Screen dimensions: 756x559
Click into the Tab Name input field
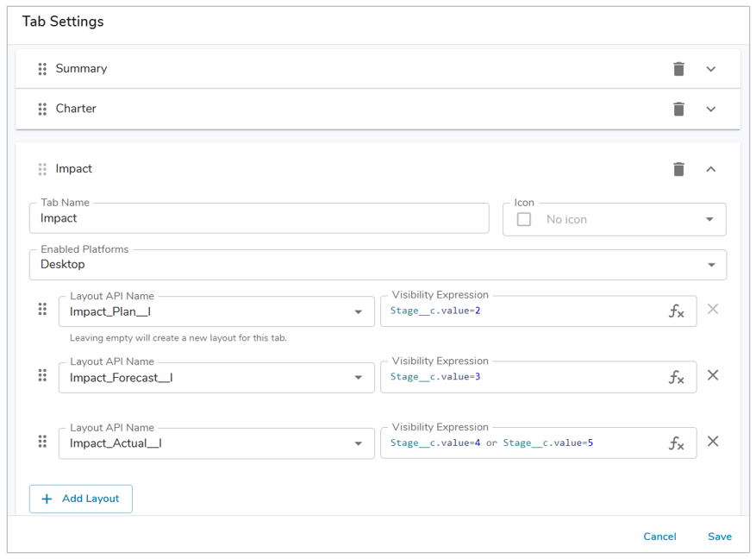click(x=259, y=219)
